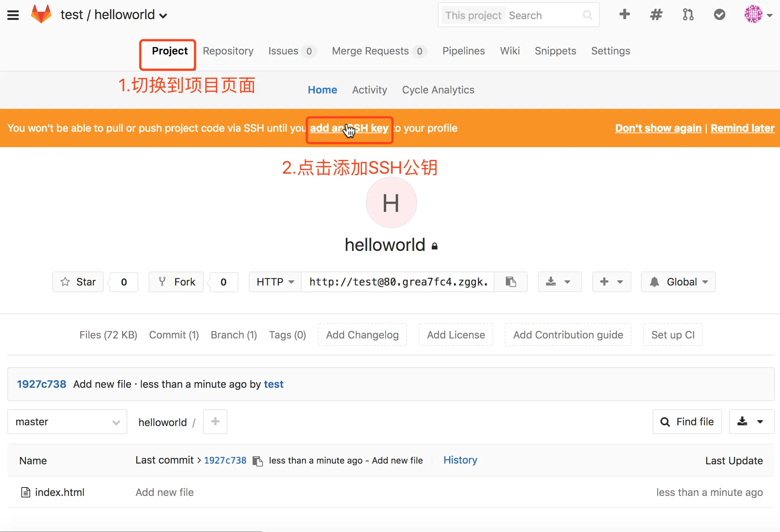The image size is (780, 532).
Task: Star the helloworld project
Action: (x=78, y=282)
